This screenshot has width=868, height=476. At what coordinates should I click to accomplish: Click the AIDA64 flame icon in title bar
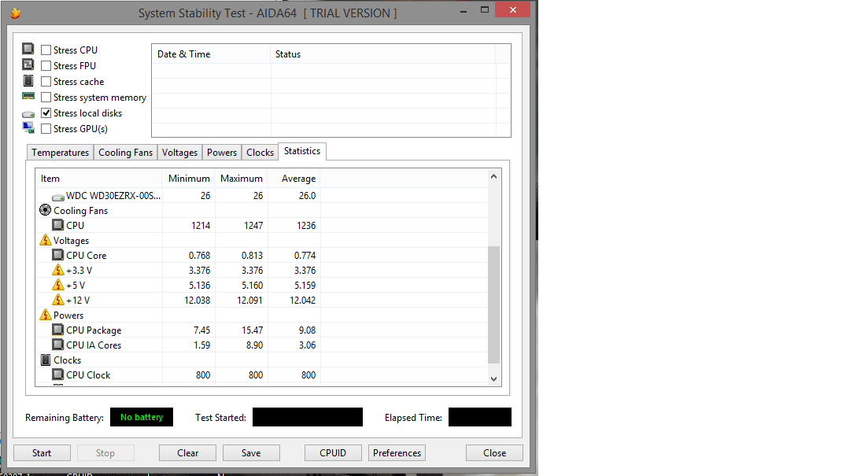(x=16, y=13)
